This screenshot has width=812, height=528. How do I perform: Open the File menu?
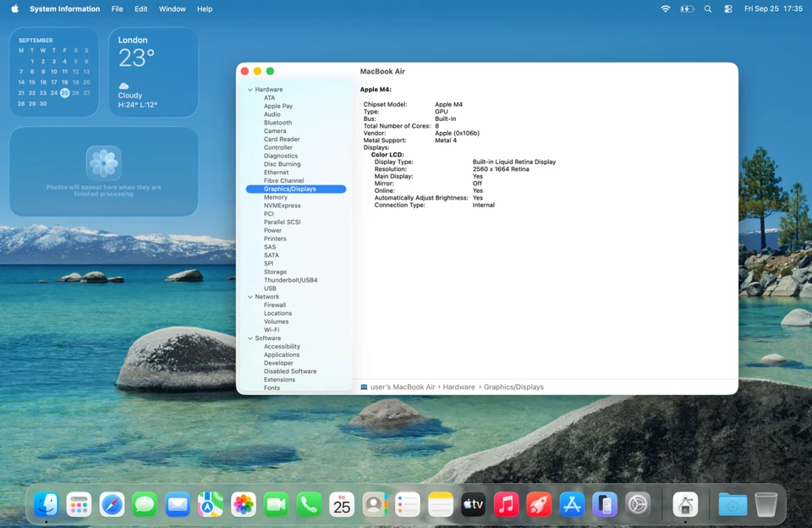117,8
